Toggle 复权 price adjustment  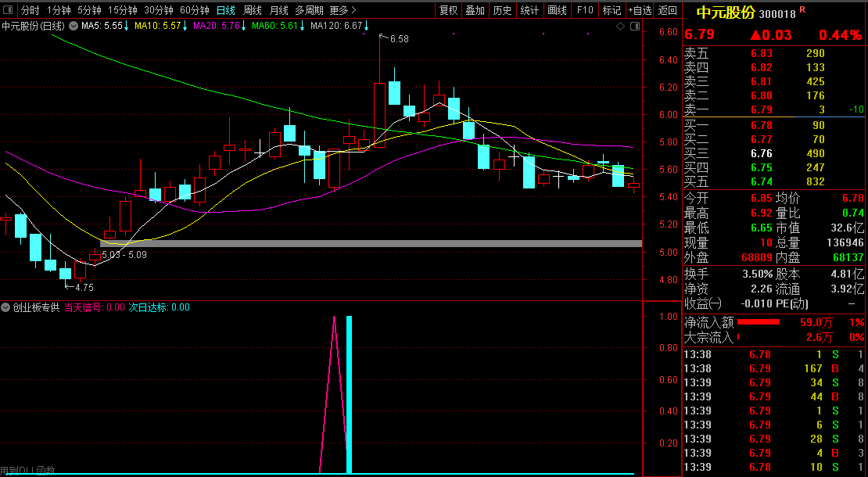click(x=449, y=10)
